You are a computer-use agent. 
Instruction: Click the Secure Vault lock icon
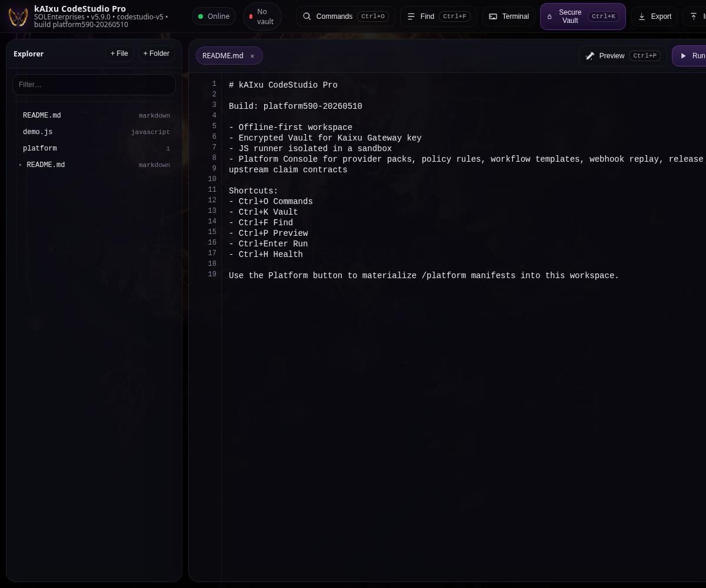click(550, 16)
